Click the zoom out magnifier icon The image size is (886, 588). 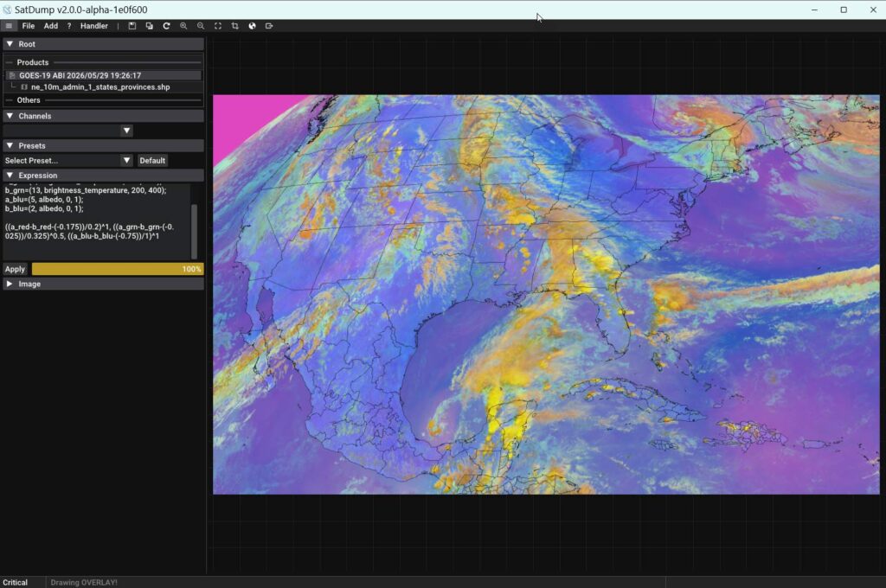pyautogui.click(x=201, y=26)
